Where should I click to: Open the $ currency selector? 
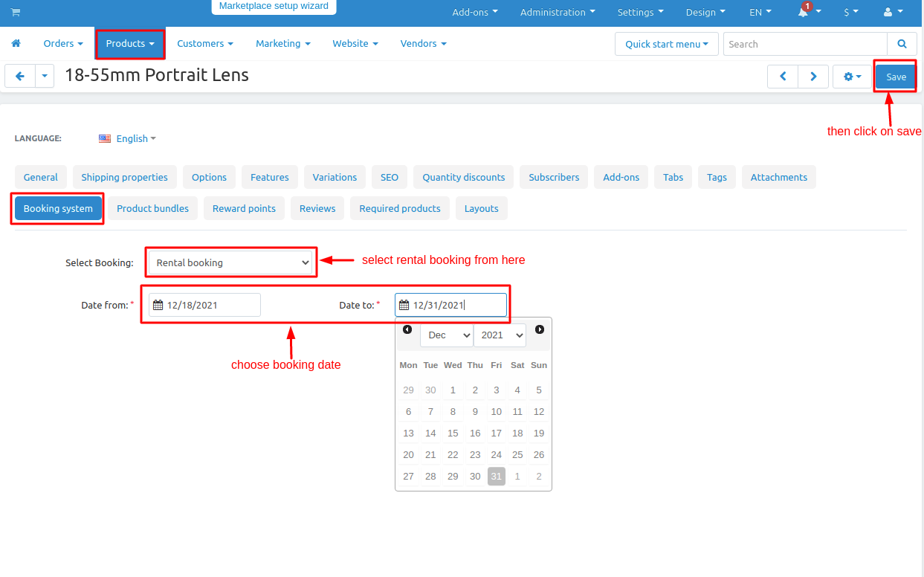(x=851, y=12)
